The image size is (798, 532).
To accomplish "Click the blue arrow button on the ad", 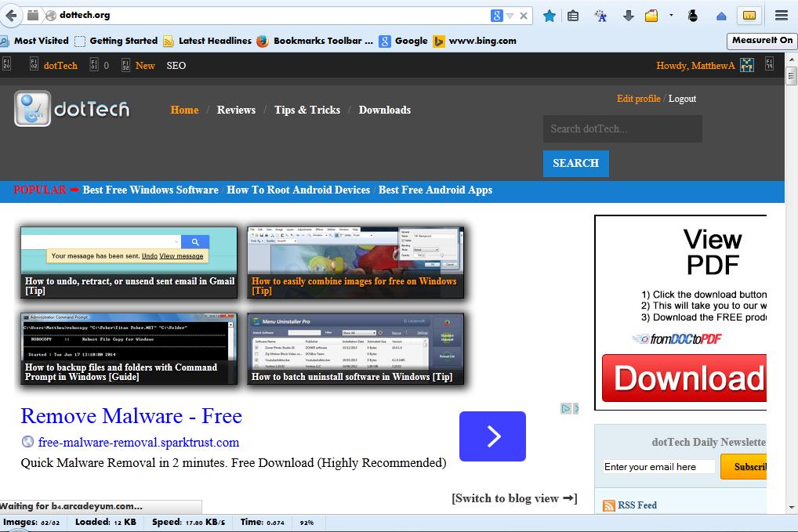I will (x=492, y=436).
